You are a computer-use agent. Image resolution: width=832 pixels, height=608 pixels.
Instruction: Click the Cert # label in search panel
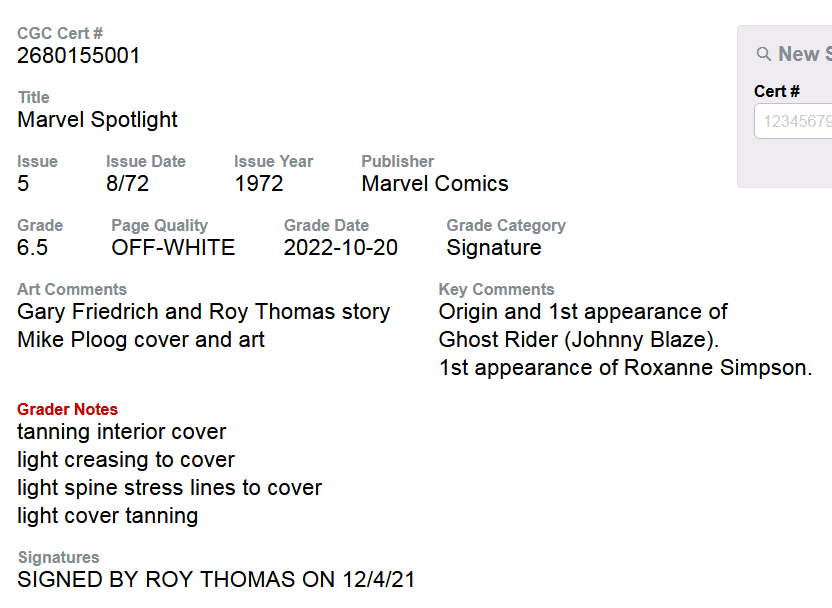(777, 91)
